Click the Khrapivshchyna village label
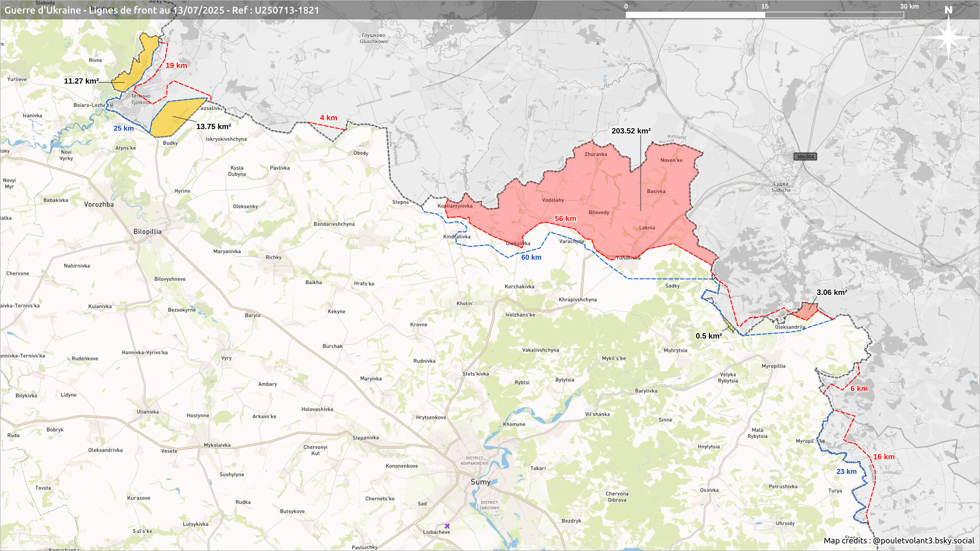The width and height of the screenshot is (980, 551). tap(577, 299)
